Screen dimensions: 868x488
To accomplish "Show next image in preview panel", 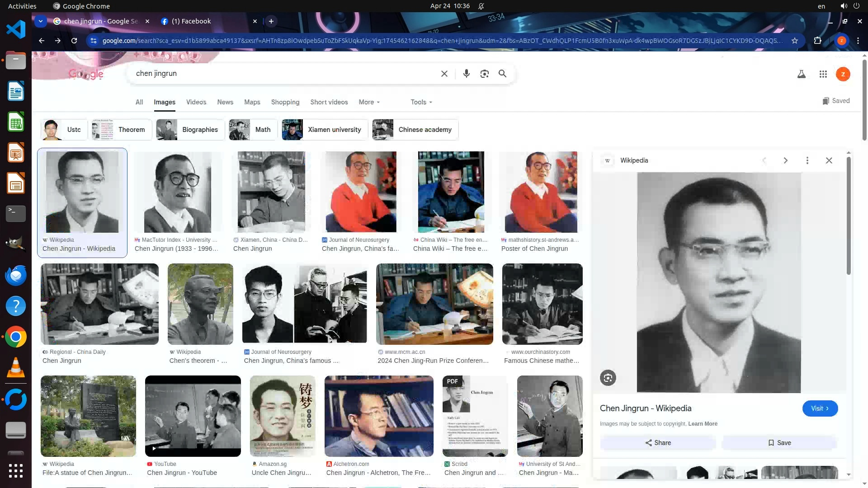I will [785, 160].
